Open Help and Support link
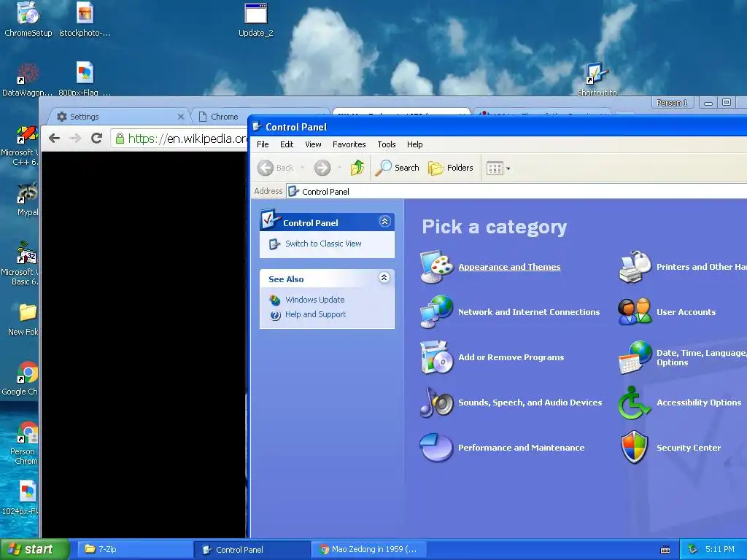 [315, 314]
